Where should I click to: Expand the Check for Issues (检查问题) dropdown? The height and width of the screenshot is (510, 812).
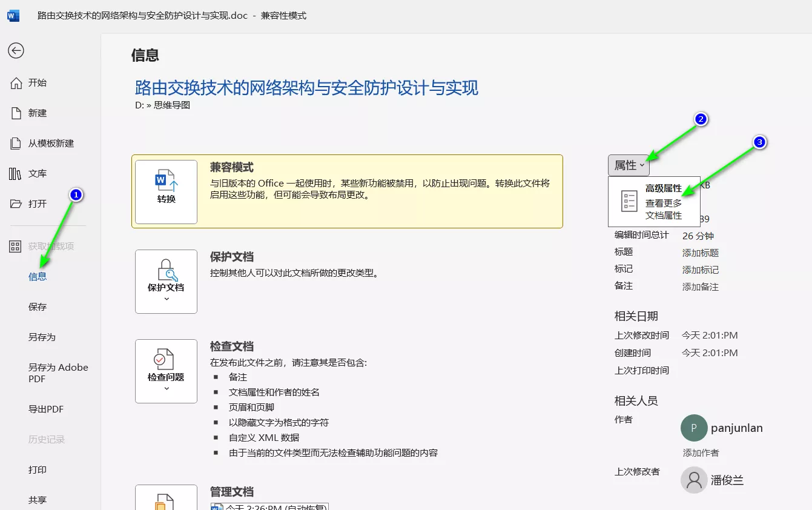pos(166,371)
